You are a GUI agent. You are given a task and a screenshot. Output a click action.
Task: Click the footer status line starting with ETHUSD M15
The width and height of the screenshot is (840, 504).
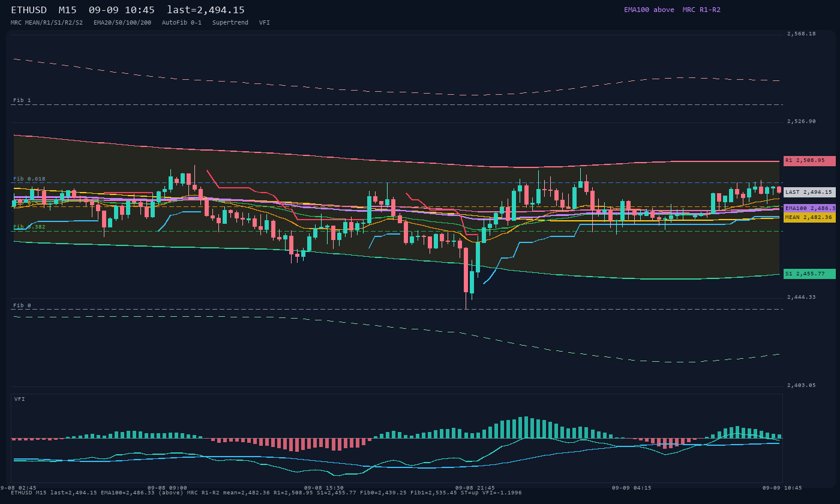266,493
